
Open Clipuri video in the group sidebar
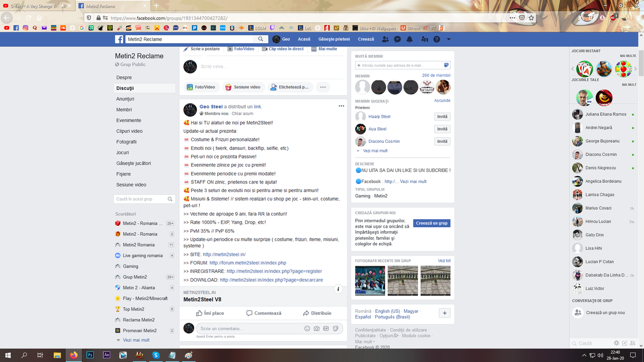pos(129,131)
